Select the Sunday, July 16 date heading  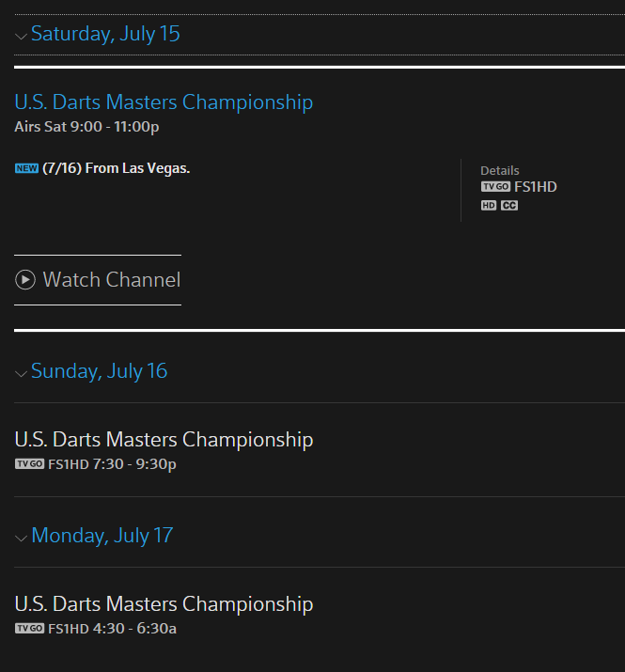tap(99, 371)
